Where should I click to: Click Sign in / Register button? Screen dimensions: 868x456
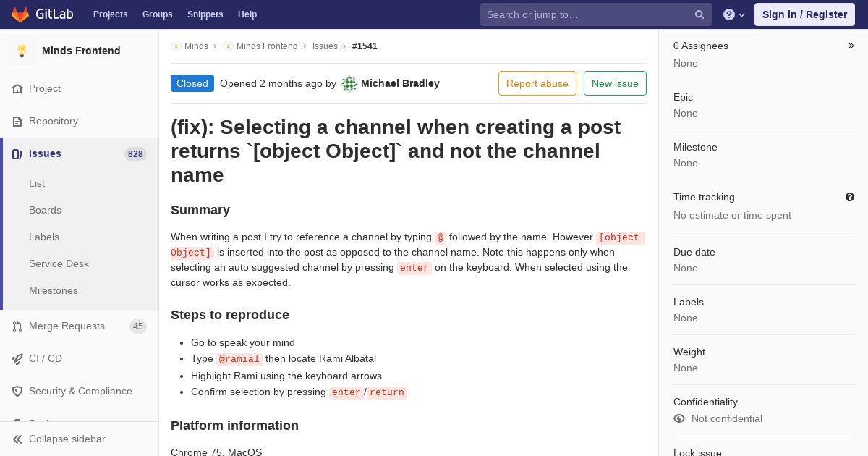[x=804, y=14]
